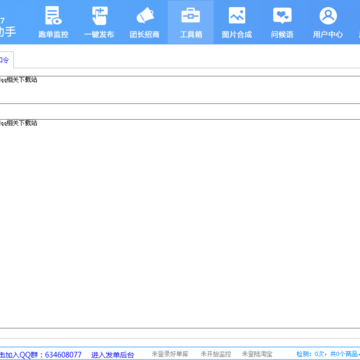
Task: Open the 跑单监控 order monitoring tool
Action: (x=53, y=22)
